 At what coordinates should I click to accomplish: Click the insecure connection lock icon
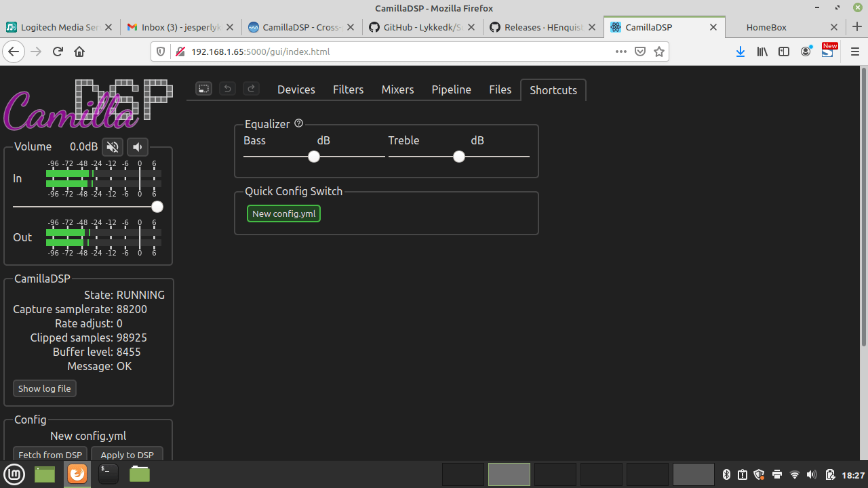(x=180, y=52)
